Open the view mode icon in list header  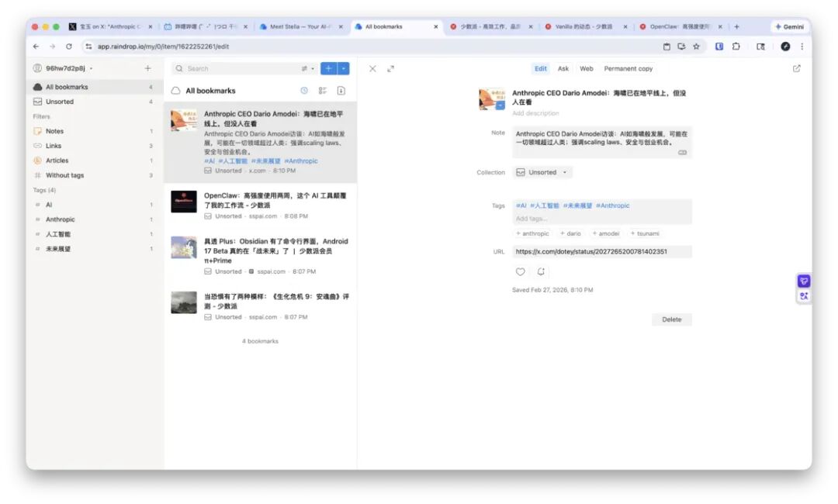pos(323,91)
